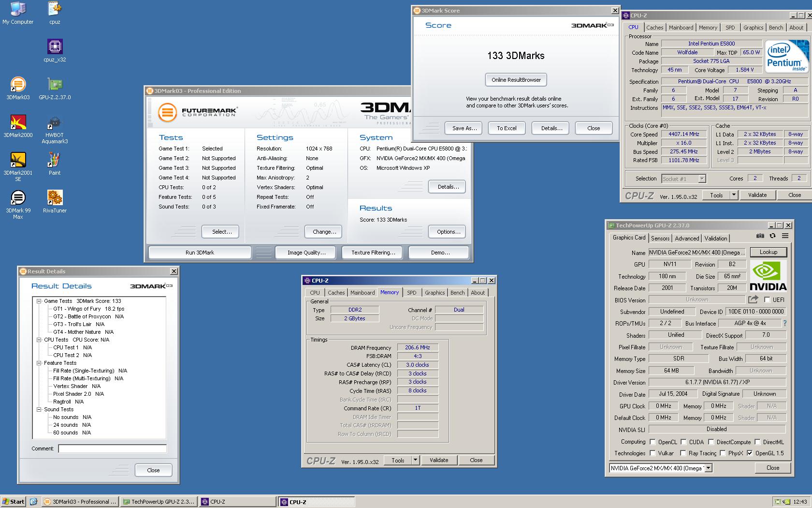
Task: Open GPU-Z.2.37.0 desktop icon
Action: (55, 89)
